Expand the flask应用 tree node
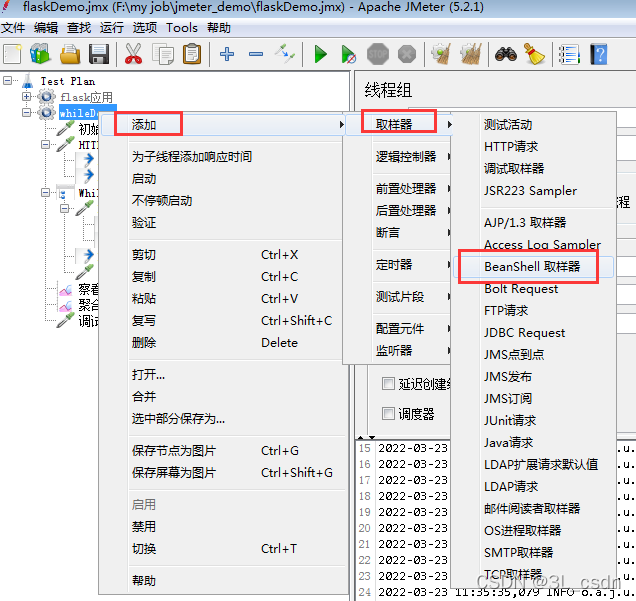 pos(26,97)
